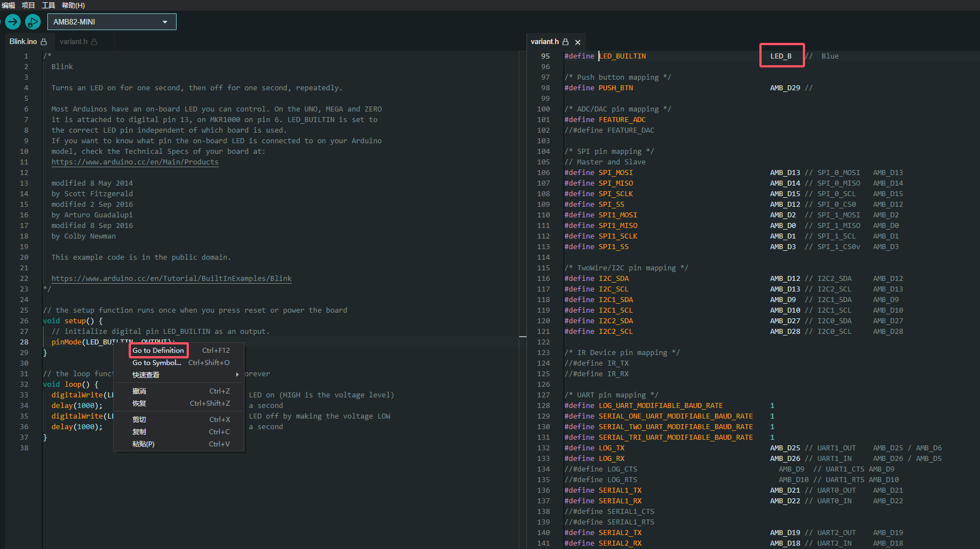Click 'IR Device pin mapping' comment
Screen dimensions: 980x549
click(622, 353)
